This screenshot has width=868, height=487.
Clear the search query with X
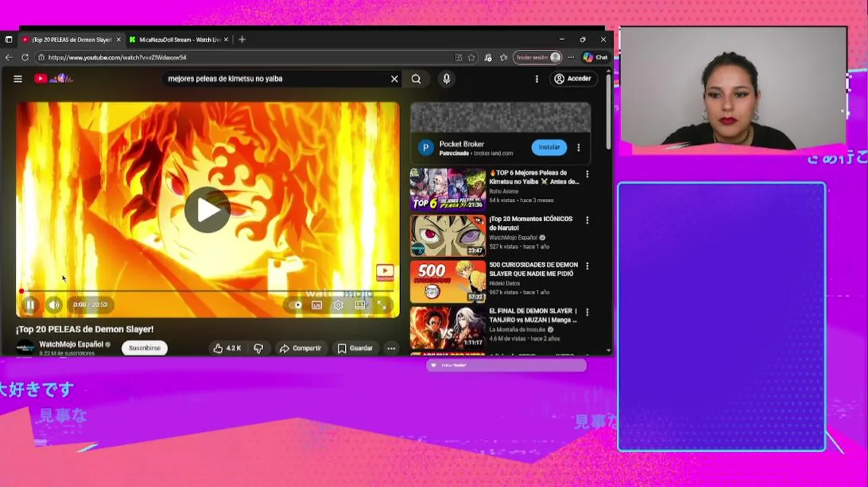click(x=395, y=78)
